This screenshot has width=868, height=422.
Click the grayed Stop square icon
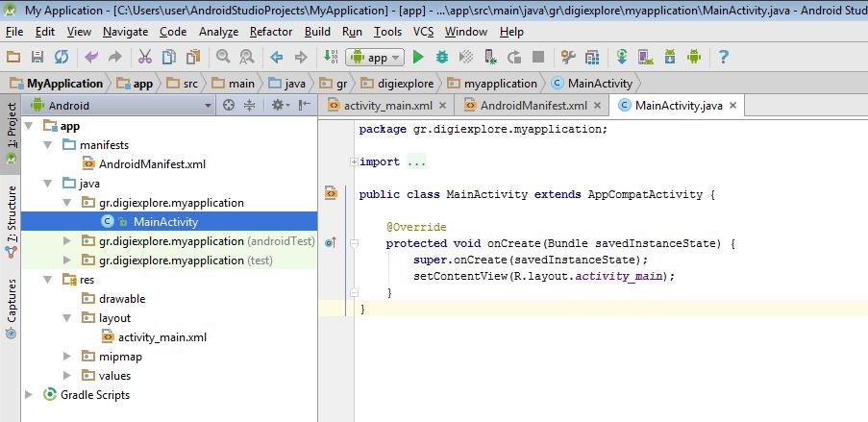(538, 57)
